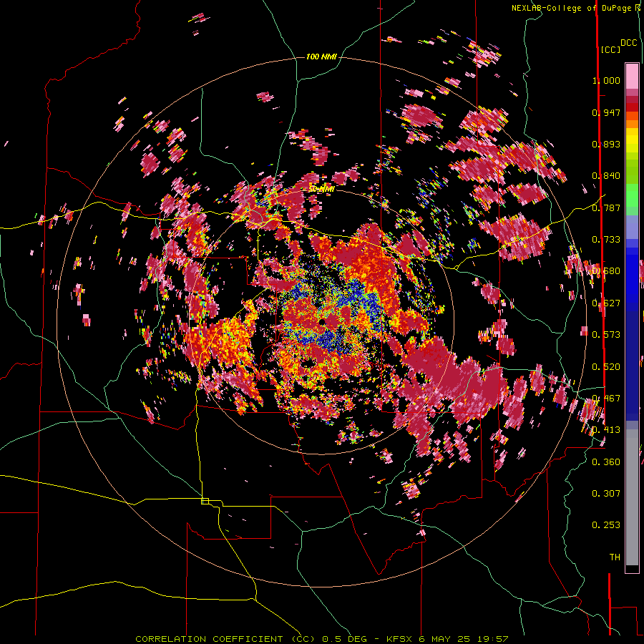Screen dimensions: 644x644
Task: Click the small yellow square city marker
Action: [x=205, y=501]
